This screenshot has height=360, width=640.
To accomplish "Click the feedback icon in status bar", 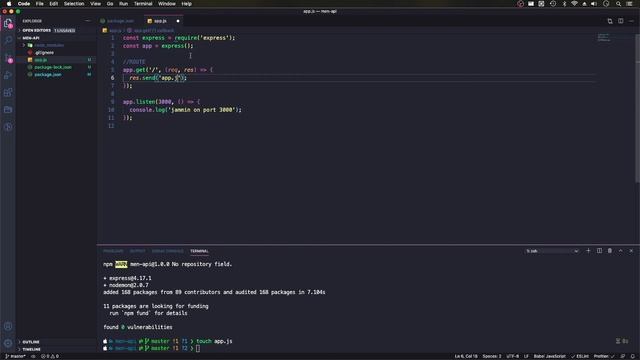I will point(623,356).
